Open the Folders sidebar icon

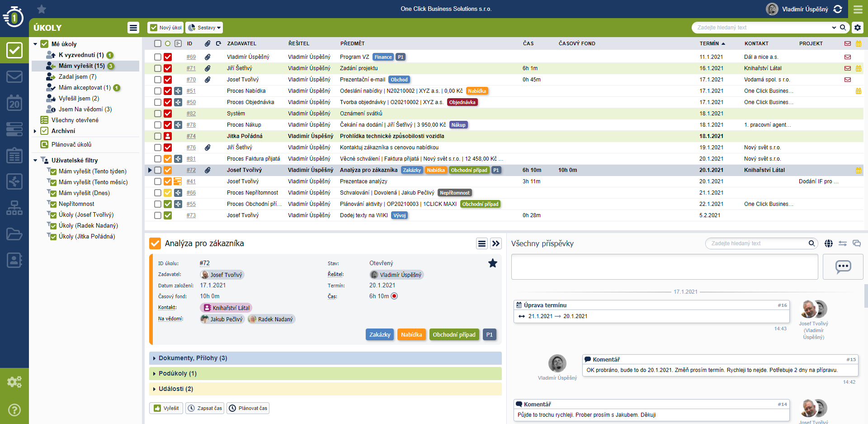tap(14, 234)
